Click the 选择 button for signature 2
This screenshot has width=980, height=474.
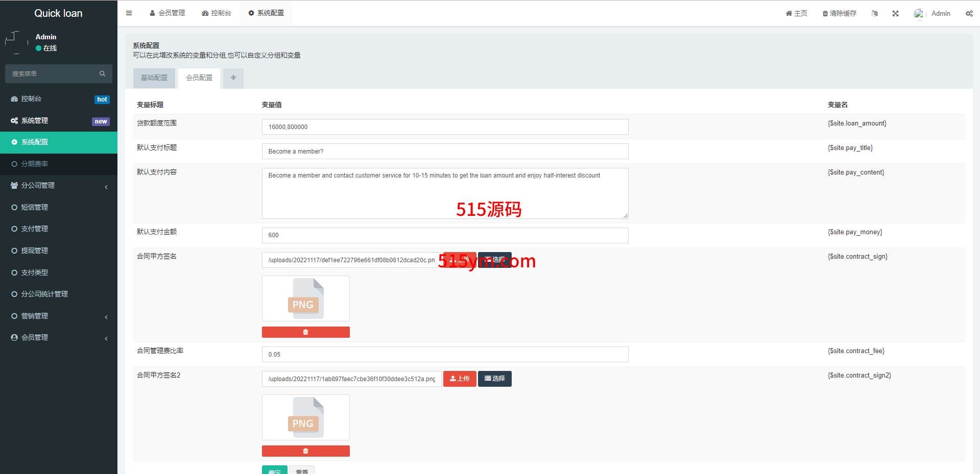tap(494, 379)
